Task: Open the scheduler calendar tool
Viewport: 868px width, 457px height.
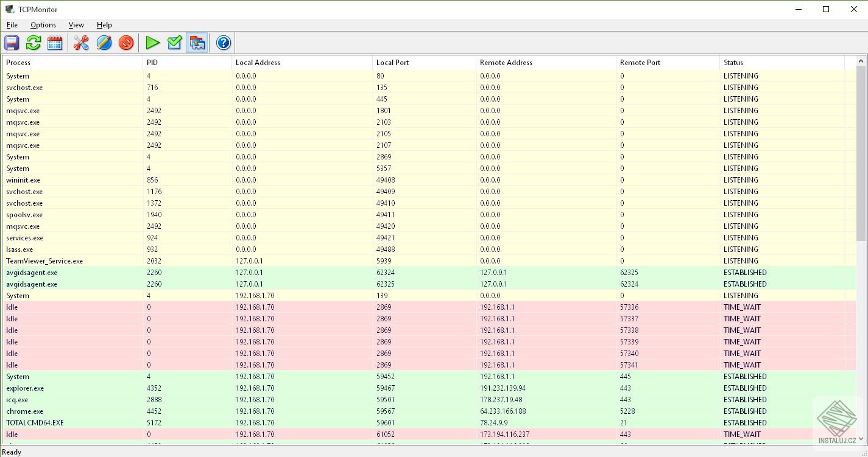Action: tap(55, 43)
